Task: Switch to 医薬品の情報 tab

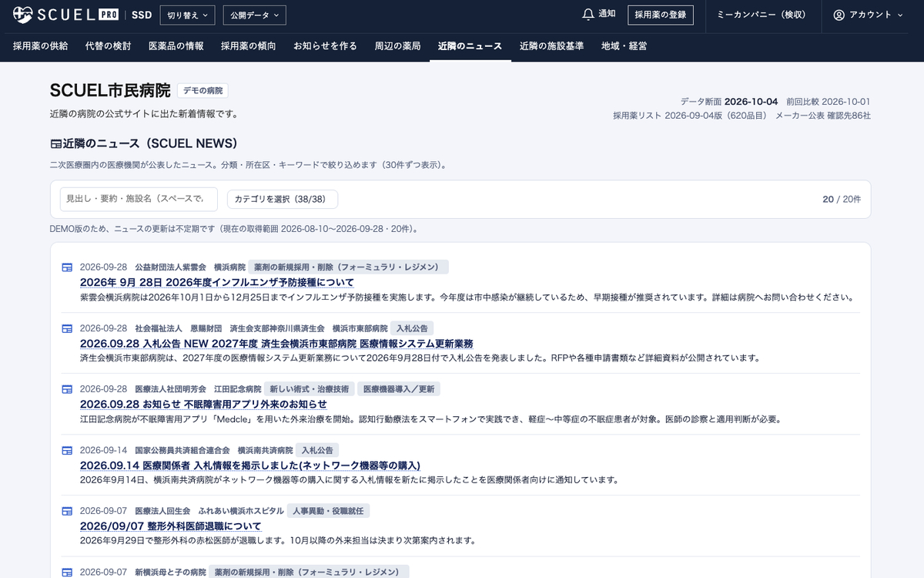Action: (176, 45)
